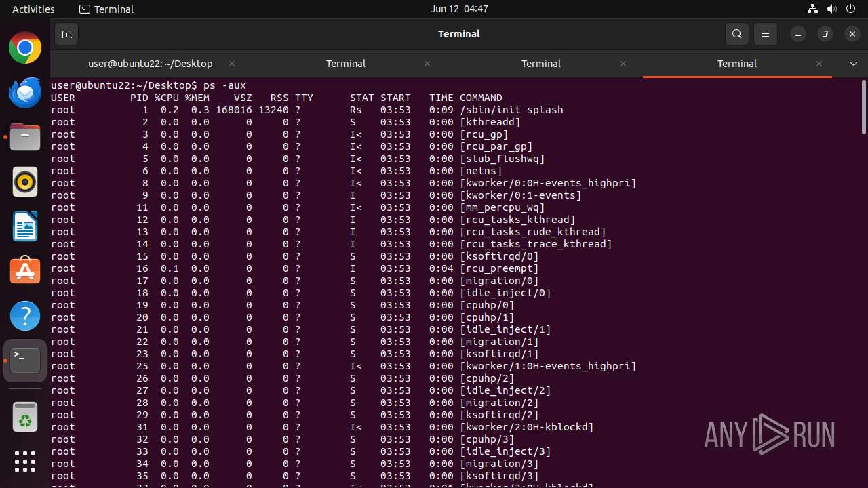Click the terminal vertical scrollbar
This screenshot has width=868, height=488.
[x=863, y=107]
